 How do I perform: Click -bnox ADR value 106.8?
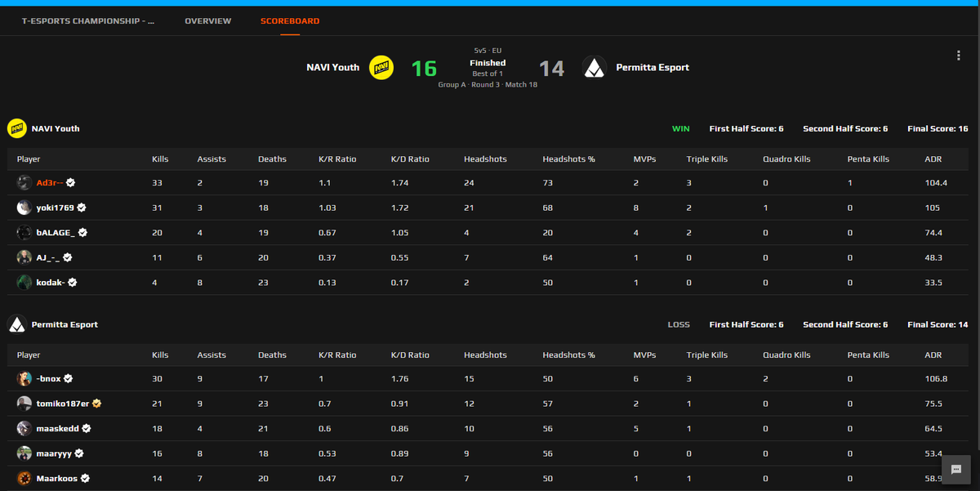coord(936,379)
